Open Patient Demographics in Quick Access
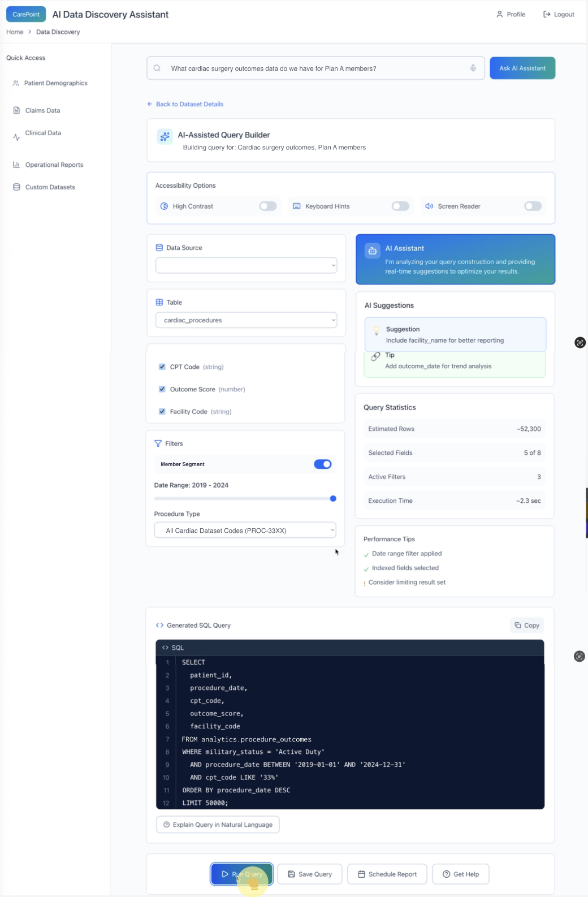Viewport: 588px width, 897px height. pyautogui.click(x=55, y=83)
